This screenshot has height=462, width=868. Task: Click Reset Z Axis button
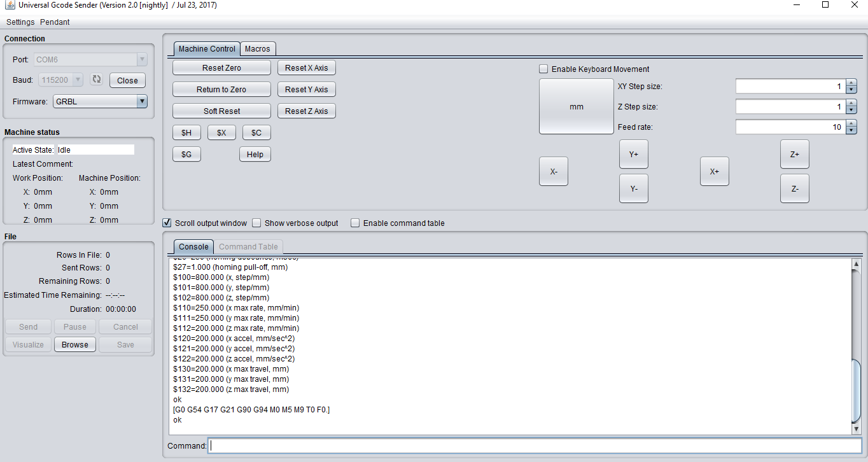307,111
